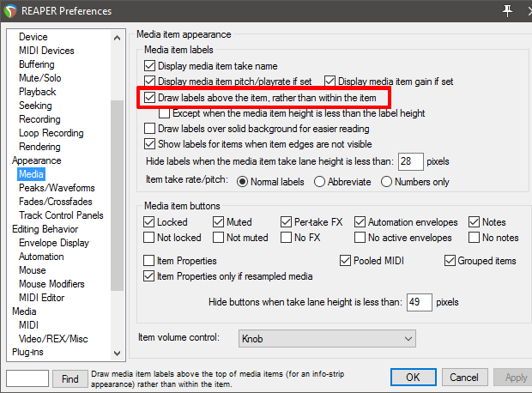This screenshot has width=532, height=393.
Task: Click the preferences search text field
Action: 27,378
